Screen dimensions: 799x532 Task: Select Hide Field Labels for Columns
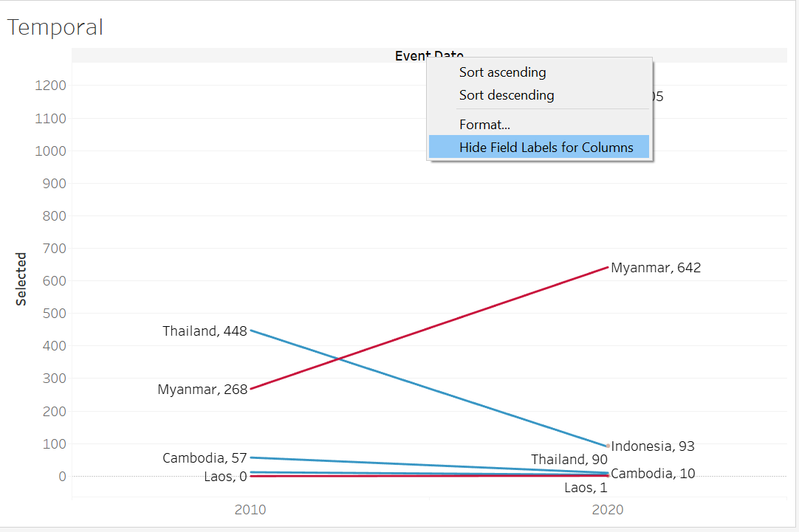click(546, 148)
